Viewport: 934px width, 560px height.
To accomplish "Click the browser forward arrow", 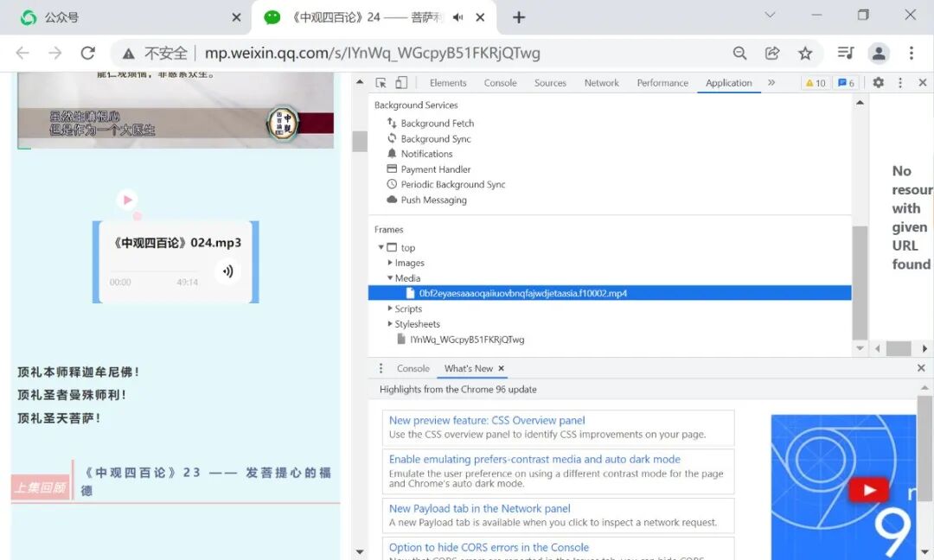I will [54, 53].
